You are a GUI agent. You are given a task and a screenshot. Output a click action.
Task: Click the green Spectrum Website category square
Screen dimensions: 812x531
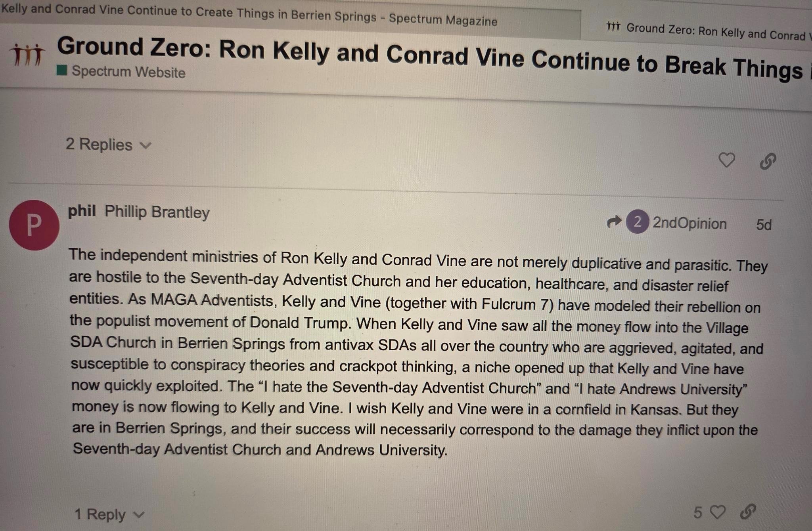point(62,71)
